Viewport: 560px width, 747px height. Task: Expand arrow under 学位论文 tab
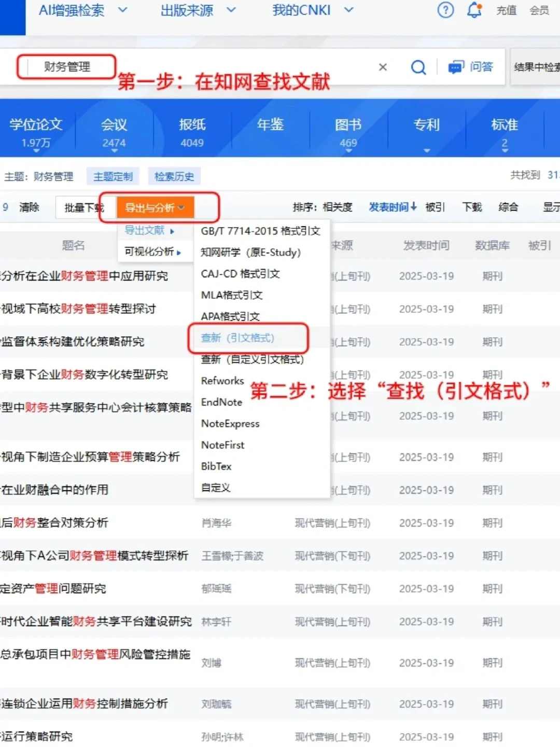point(36,151)
